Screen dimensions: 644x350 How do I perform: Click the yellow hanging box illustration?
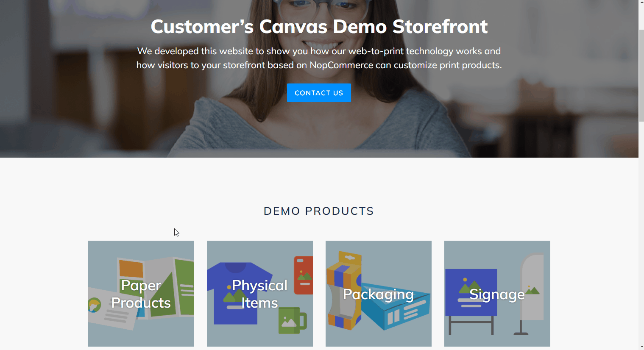coord(343,291)
